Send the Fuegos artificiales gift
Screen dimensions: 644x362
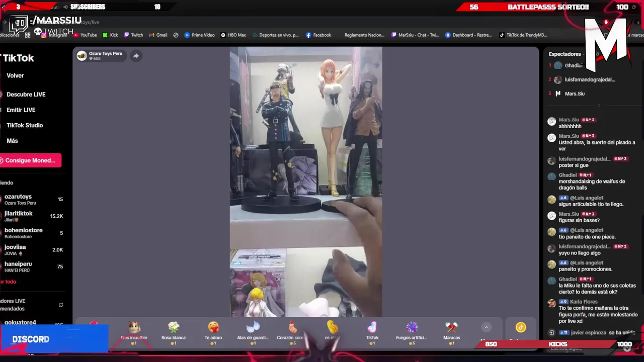(x=412, y=333)
